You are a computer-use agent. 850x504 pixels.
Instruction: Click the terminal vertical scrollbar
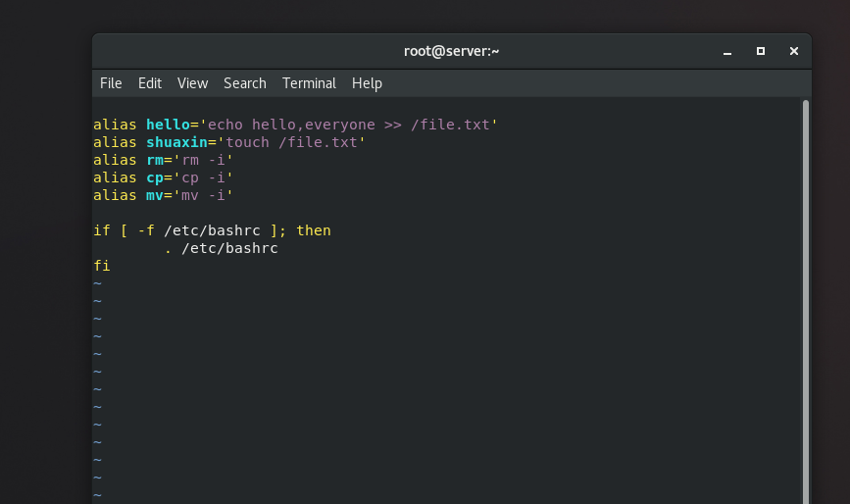[x=805, y=294]
